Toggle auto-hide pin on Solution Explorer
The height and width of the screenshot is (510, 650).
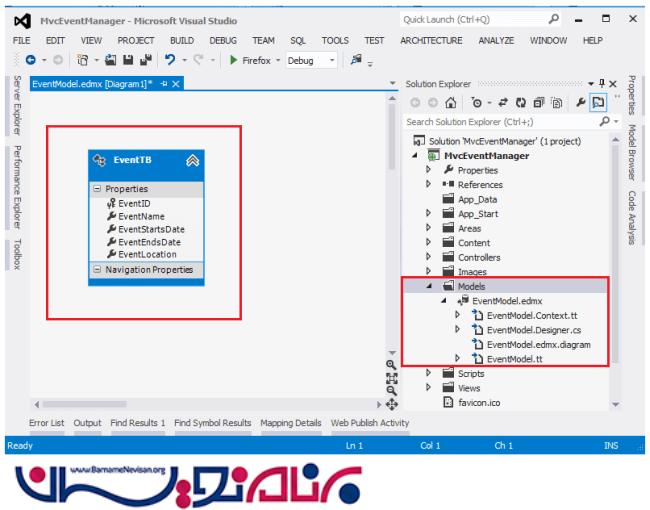coord(602,84)
